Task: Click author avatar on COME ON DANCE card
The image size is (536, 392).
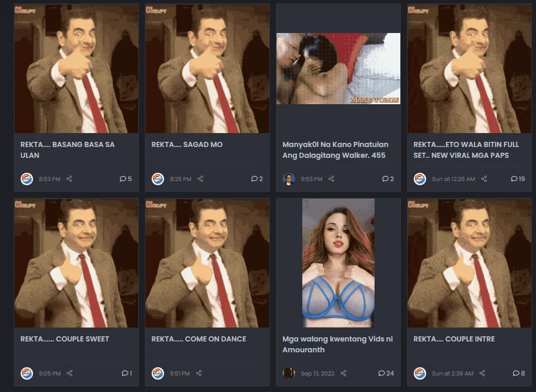Action: 158,373
